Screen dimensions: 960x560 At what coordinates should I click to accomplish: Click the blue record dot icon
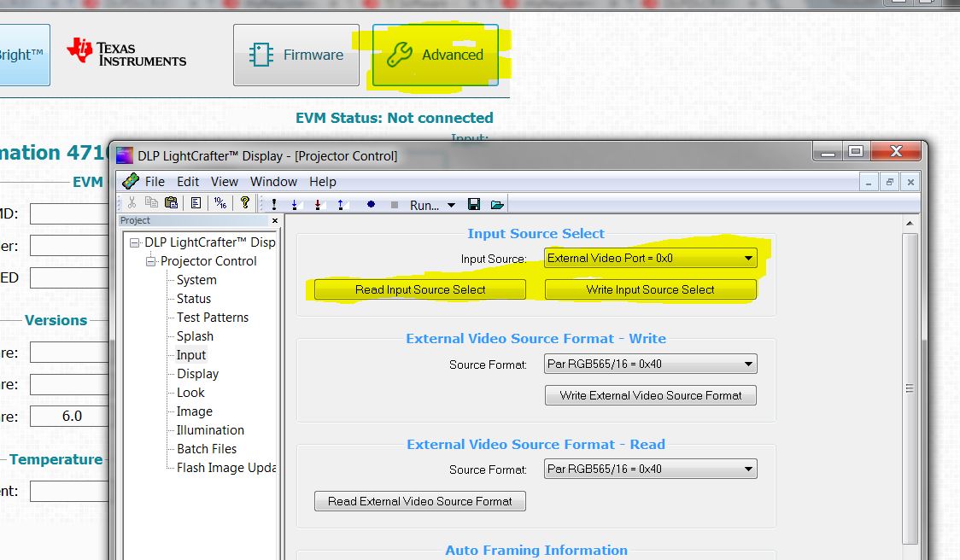click(x=371, y=204)
